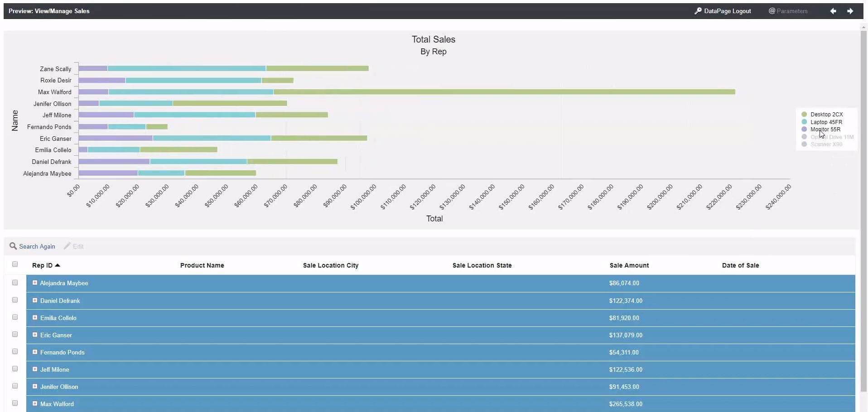Click Max Walford's green Desktop 2CX bar
The width and height of the screenshot is (868, 412).
tap(504, 92)
